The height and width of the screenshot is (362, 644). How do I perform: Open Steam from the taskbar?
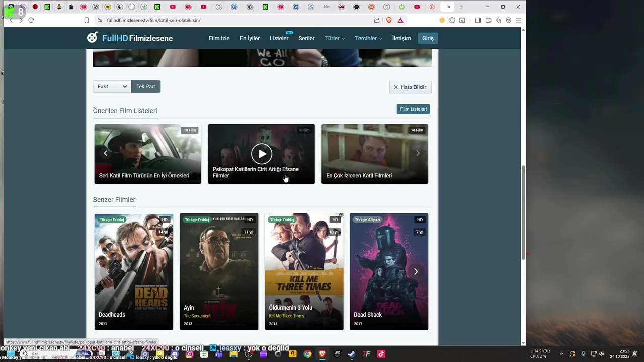tap(352, 354)
